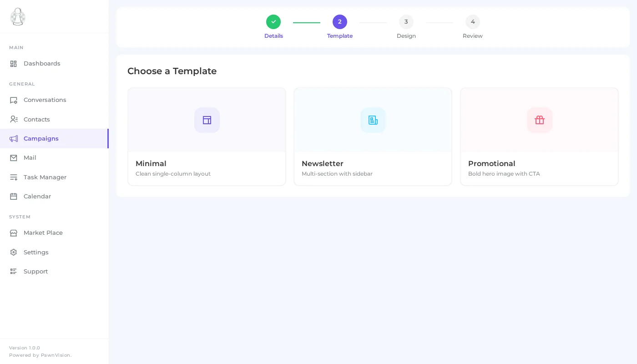Open Contacts from the sidebar

[14, 119]
